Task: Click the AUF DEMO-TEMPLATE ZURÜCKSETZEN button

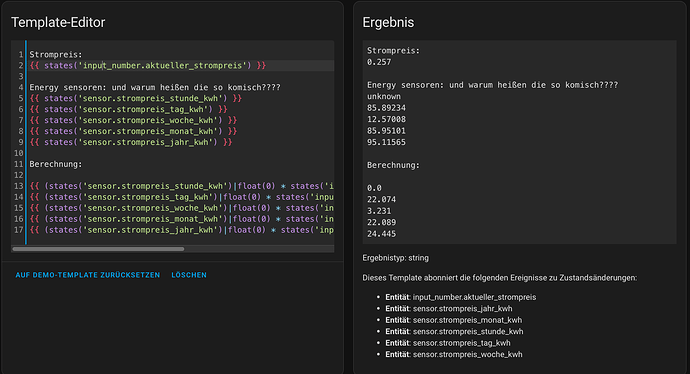Action: [88, 275]
